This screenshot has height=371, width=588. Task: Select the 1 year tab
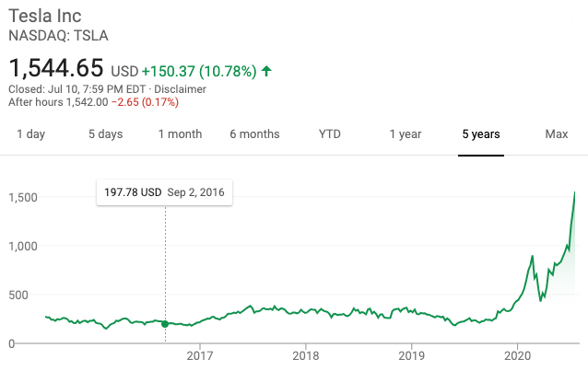(x=405, y=134)
